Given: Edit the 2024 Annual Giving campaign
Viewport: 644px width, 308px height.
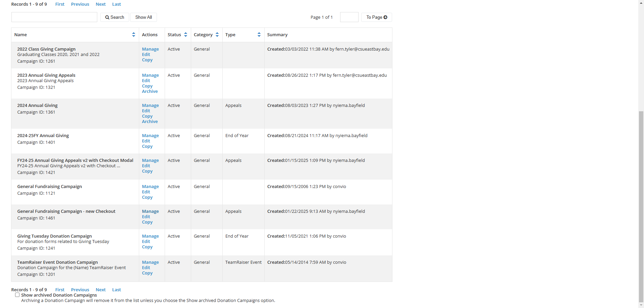Looking at the screenshot, I should pos(146,111).
